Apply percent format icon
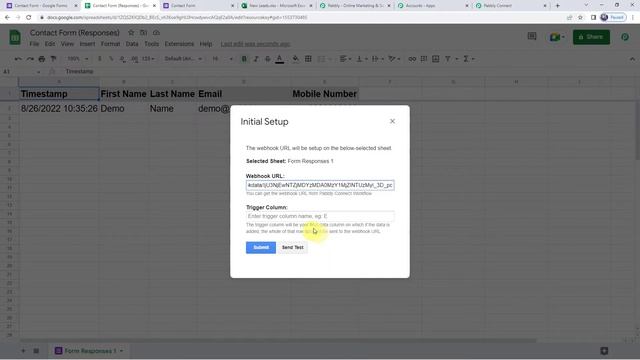 tap(111, 59)
